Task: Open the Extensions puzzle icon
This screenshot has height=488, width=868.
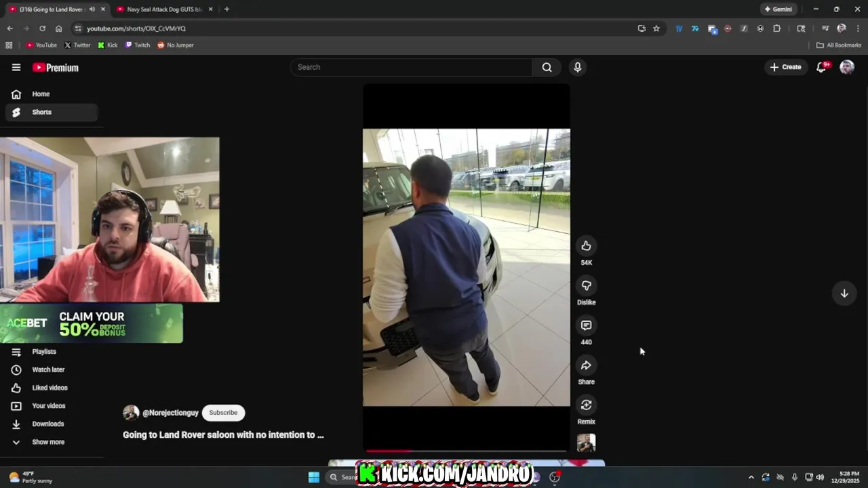Action: click(x=777, y=28)
